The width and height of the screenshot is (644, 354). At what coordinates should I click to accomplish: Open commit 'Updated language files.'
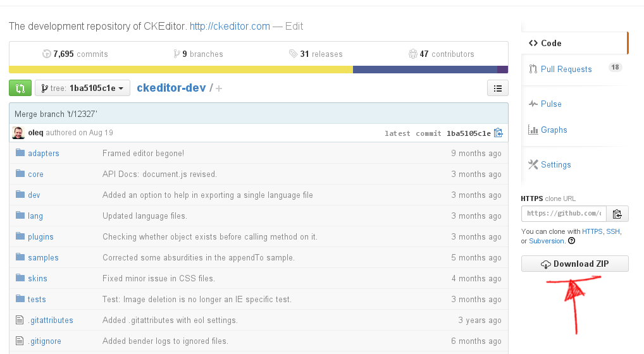[x=145, y=216]
